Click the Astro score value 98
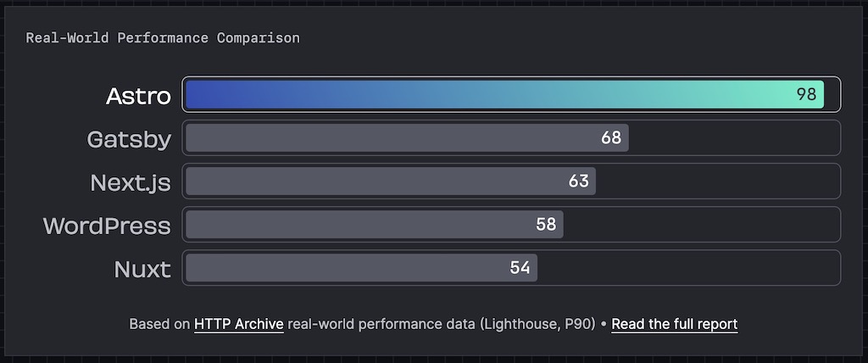 tap(805, 94)
